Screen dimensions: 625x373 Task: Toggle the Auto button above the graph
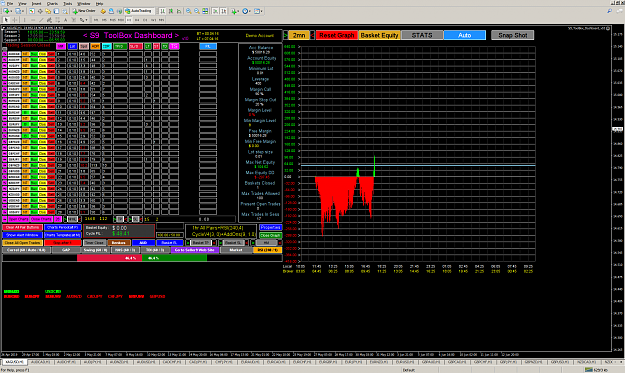click(x=464, y=35)
